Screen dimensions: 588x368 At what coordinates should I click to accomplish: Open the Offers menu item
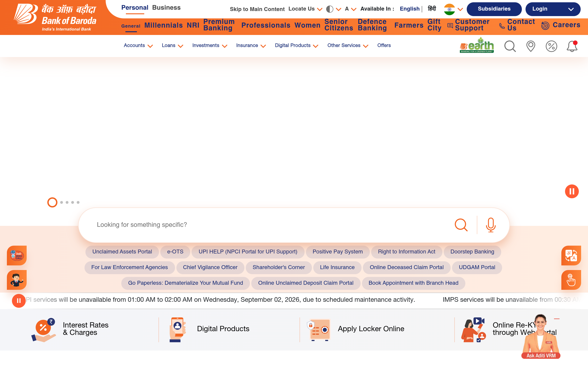tap(384, 45)
